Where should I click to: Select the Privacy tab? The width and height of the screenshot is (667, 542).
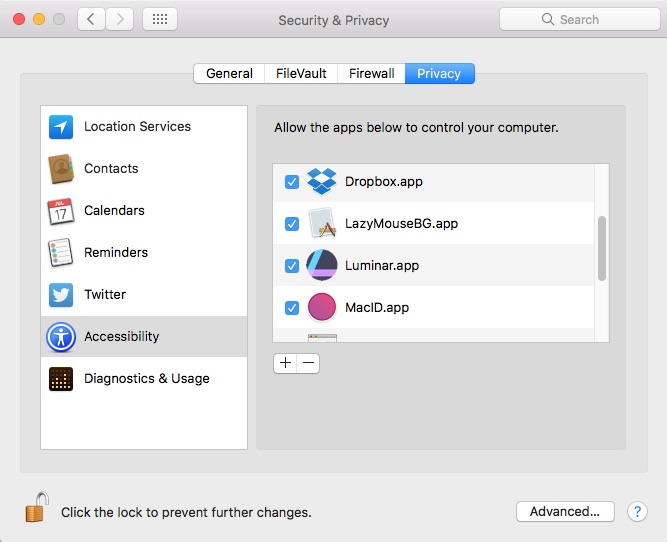[439, 74]
